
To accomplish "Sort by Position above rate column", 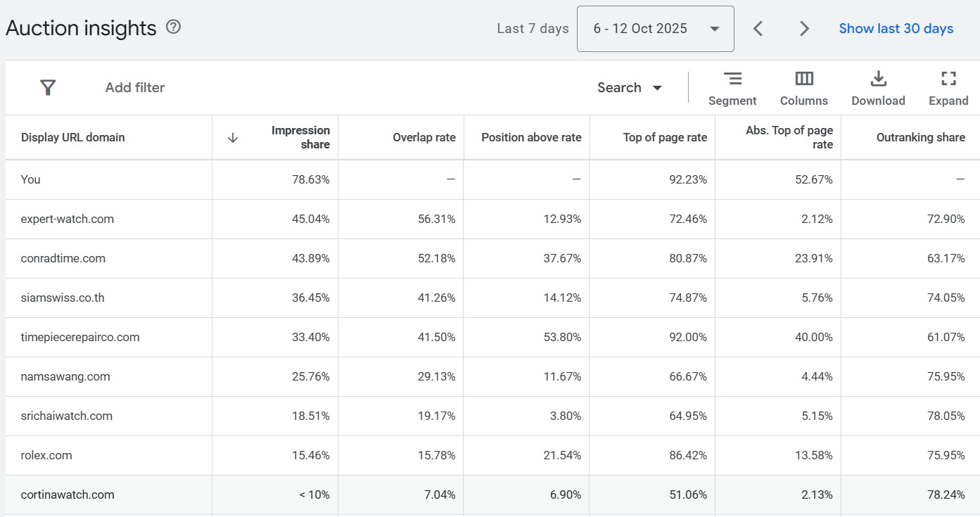I will [x=531, y=138].
